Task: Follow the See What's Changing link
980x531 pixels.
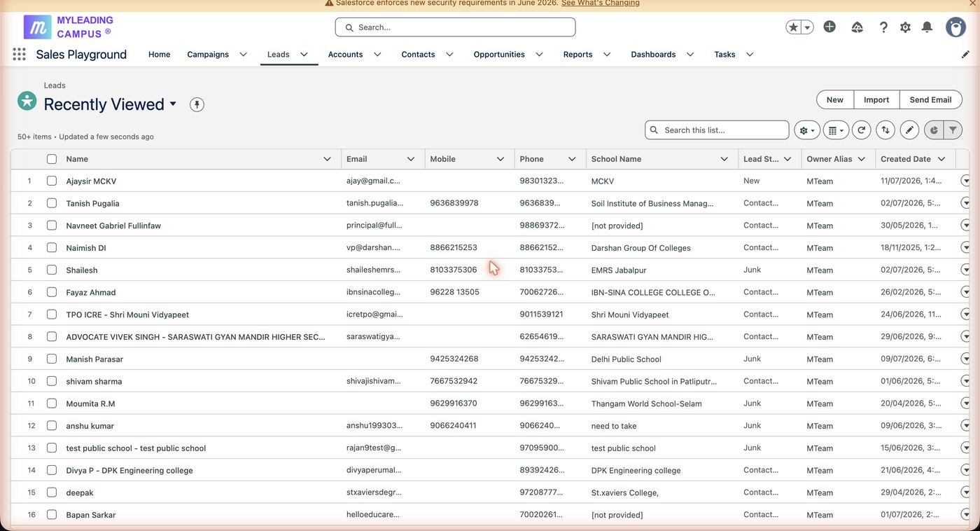Action: (601, 3)
